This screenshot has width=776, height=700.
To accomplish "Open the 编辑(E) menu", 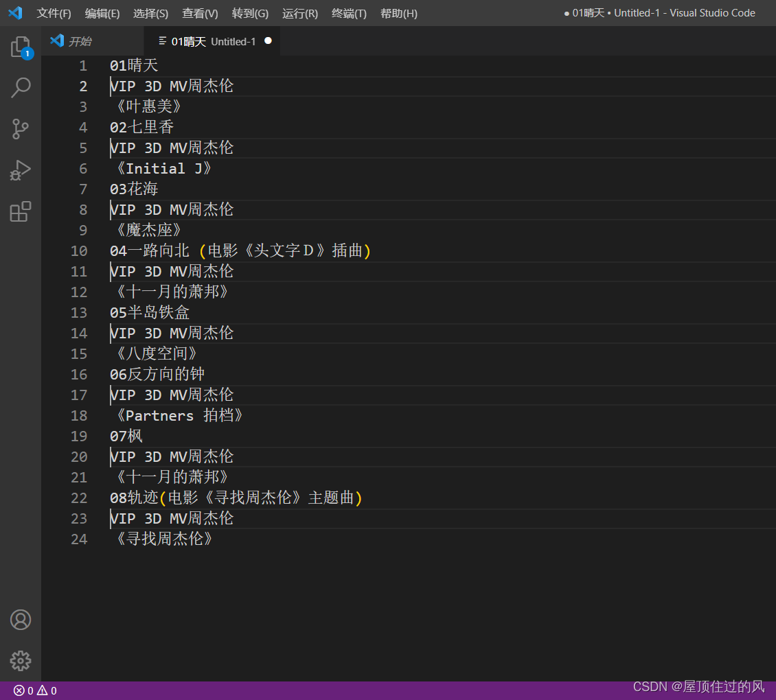I will (102, 13).
